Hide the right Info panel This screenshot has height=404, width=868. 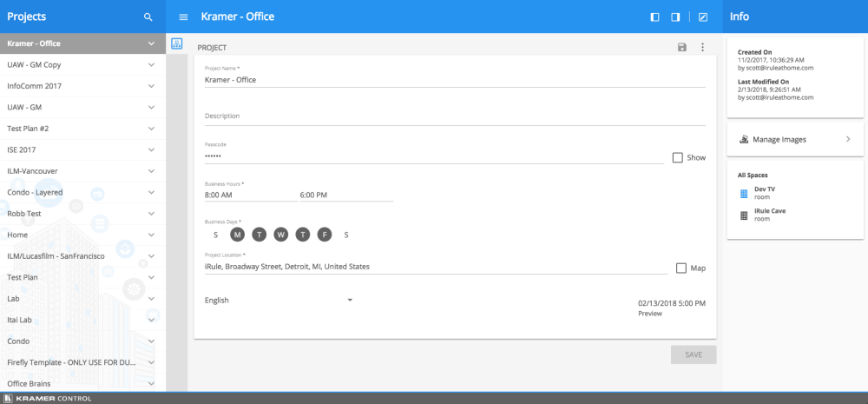[675, 17]
